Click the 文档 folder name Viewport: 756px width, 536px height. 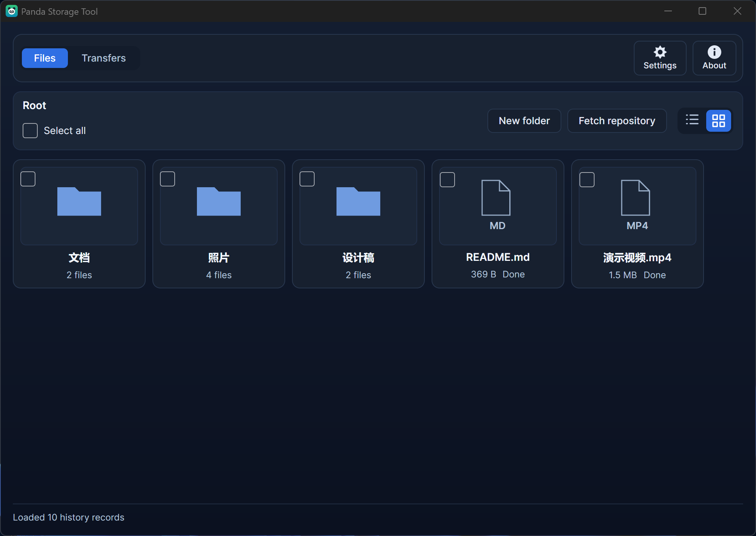click(79, 258)
